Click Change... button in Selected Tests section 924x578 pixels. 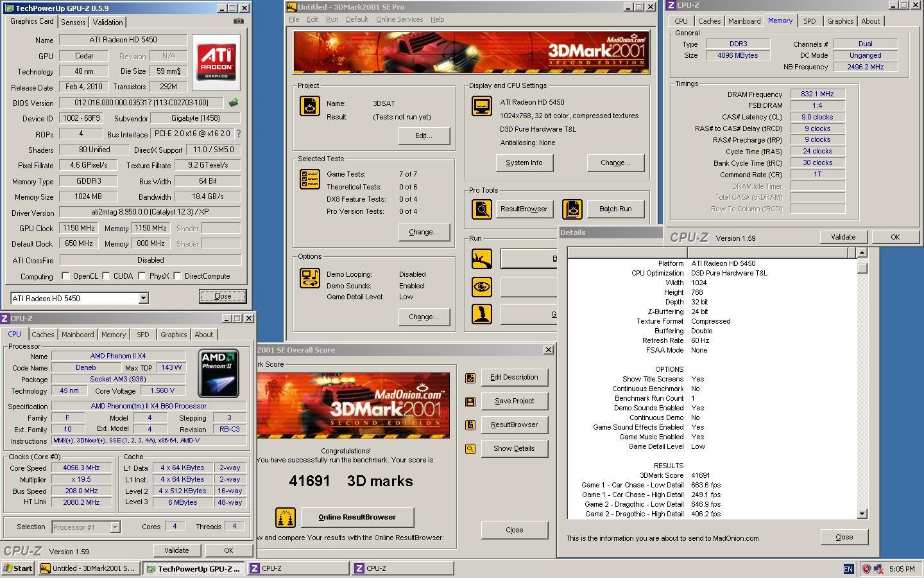[424, 232]
